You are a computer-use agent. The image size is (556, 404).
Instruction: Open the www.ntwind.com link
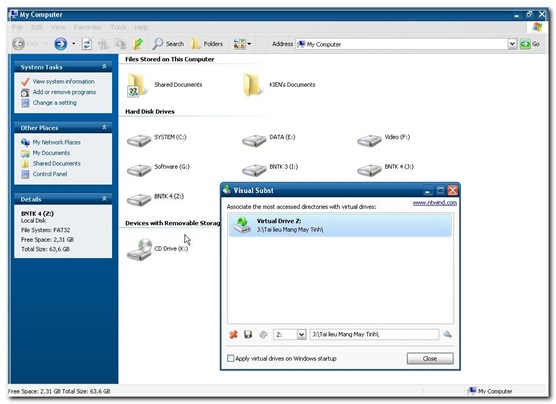(x=435, y=203)
